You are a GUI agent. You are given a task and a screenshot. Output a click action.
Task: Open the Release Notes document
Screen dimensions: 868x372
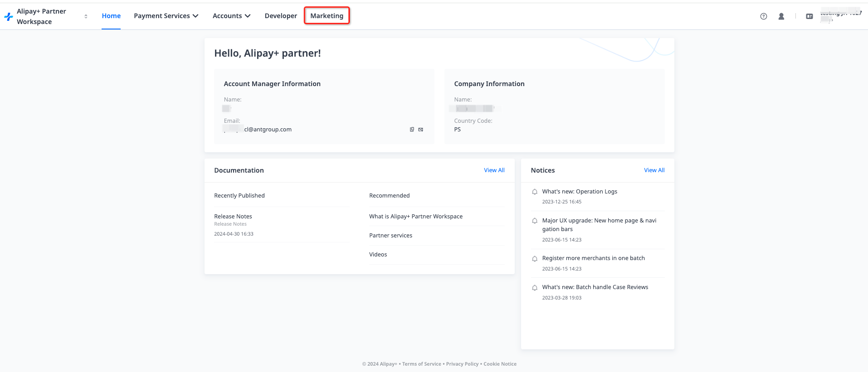[x=233, y=217]
